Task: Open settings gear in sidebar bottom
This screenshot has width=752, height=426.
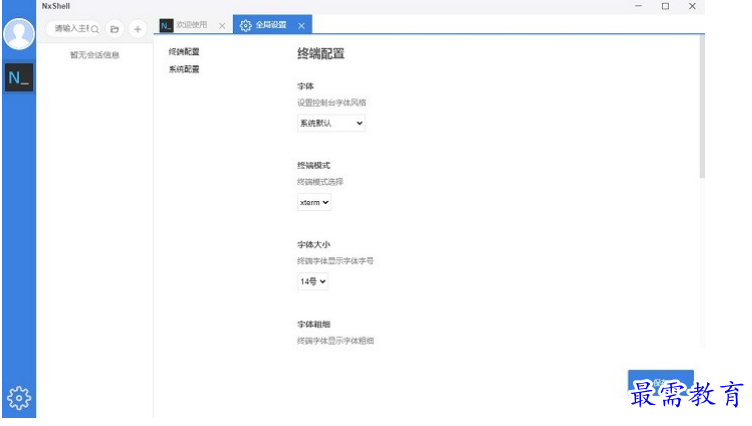Action: point(19,398)
